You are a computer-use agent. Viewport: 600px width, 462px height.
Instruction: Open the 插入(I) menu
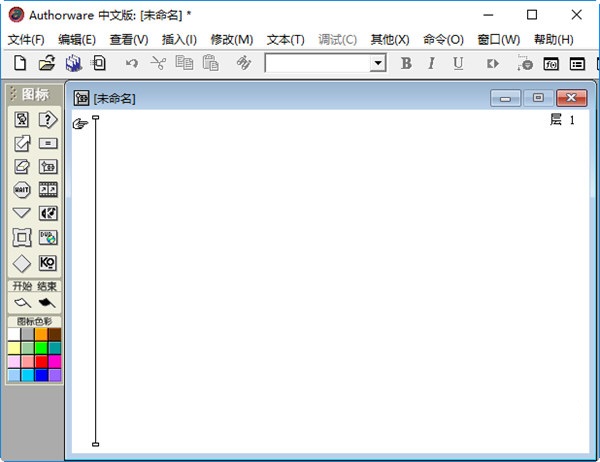point(179,39)
